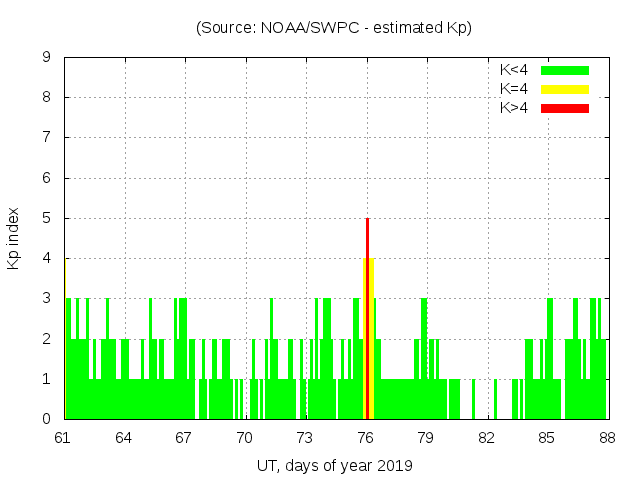Viewport: 640px width, 480px height.
Task: Click the x-axis tick label 85
Action: (x=547, y=437)
